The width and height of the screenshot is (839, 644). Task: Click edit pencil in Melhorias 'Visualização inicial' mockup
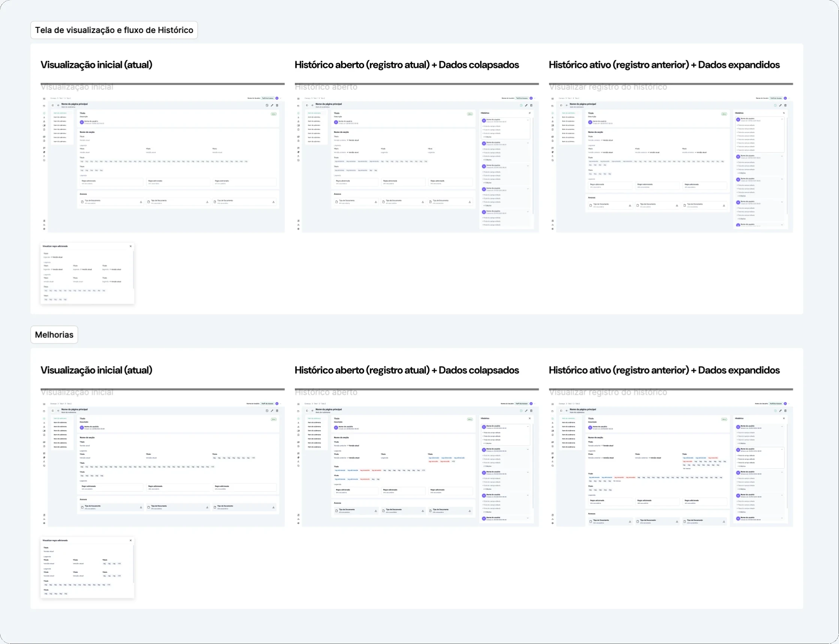pyautogui.click(x=272, y=410)
